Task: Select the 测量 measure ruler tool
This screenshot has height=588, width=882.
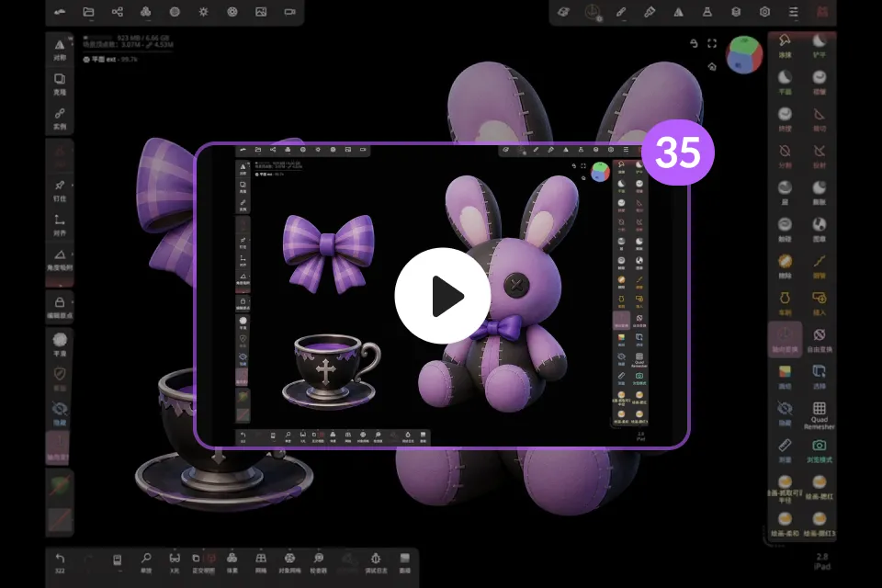Action: point(785,451)
